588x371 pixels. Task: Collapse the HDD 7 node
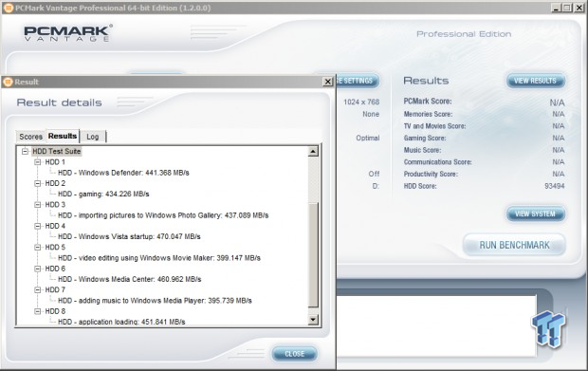38,290
